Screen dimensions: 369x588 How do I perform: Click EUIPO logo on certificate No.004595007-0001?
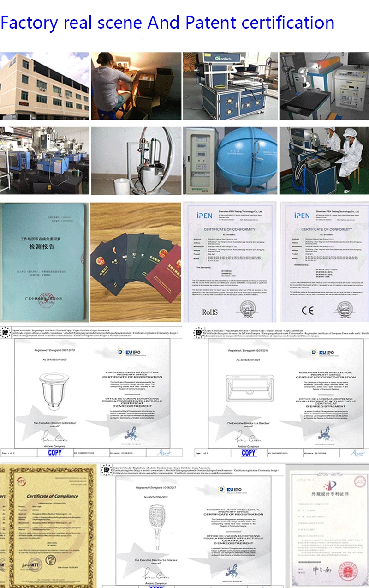click(x=325, y=352)
